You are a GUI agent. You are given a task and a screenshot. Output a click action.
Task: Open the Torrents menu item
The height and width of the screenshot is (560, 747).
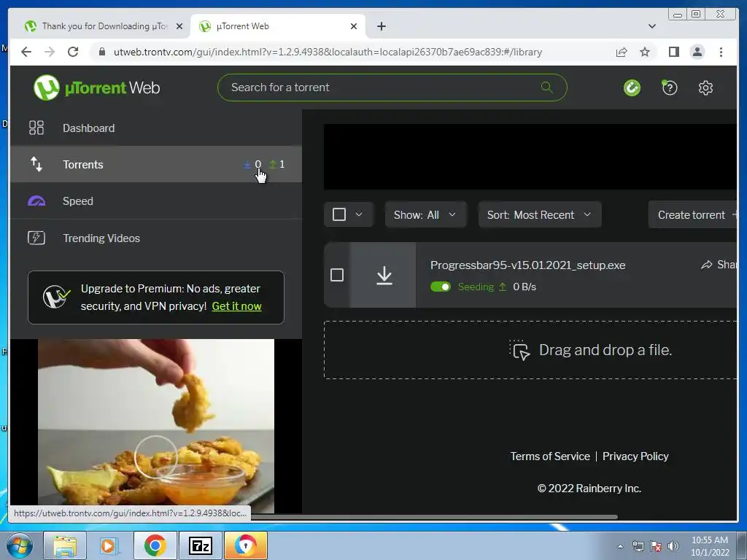pos(156,164)
